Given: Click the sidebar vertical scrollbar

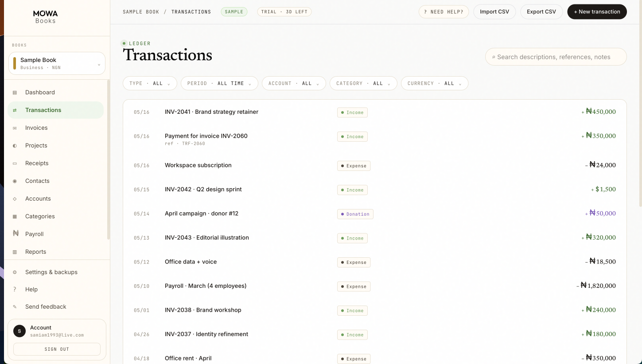Looking at the screenshot, I should pyautogui.click(x=109, y=159).
